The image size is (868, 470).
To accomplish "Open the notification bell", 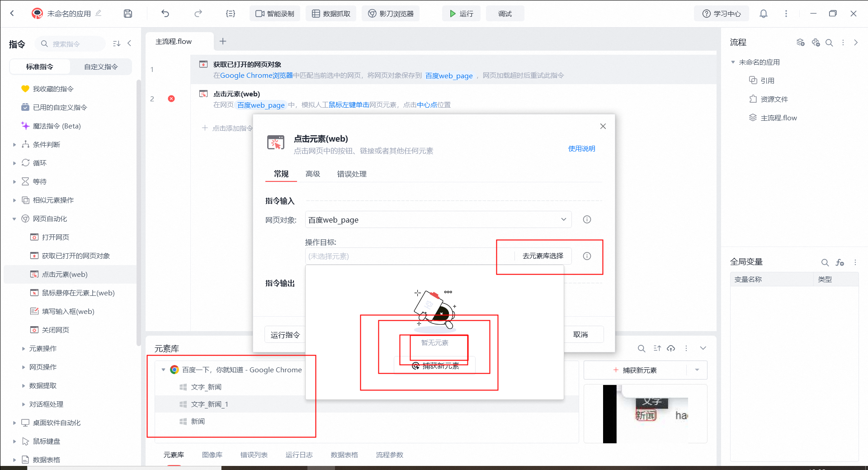I will pos(764,14).
